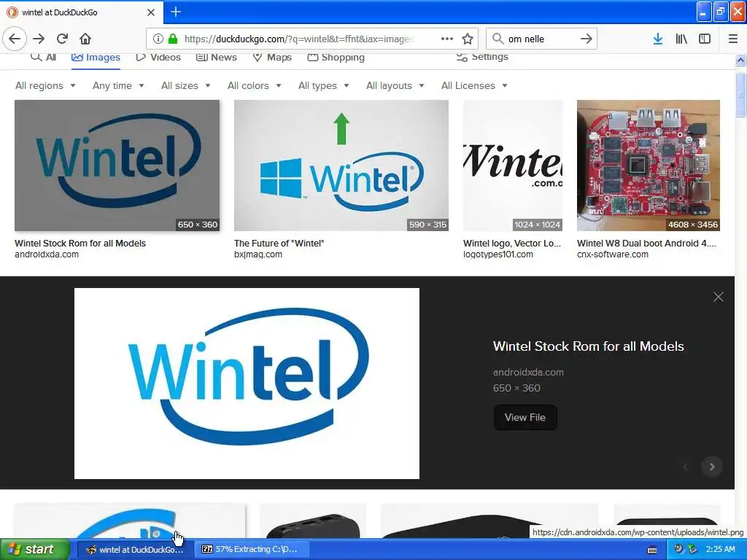Select the 650 × 360 Wintel logo thumbnail
This screenshot has width=747, height=560.
(117, 166)
